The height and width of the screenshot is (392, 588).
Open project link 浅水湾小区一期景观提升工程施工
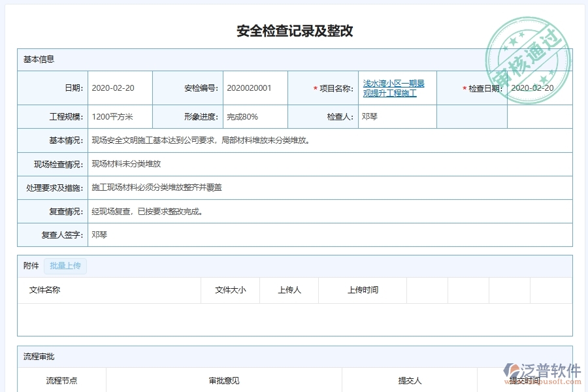tap(393, 88)
